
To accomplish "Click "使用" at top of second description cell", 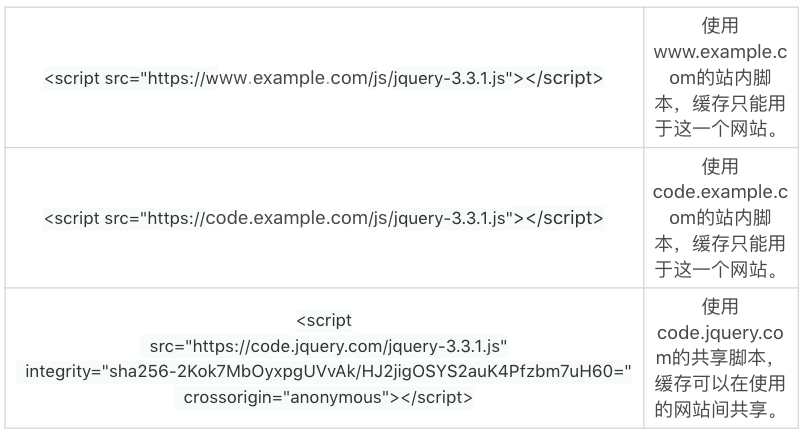I will 719,165.
